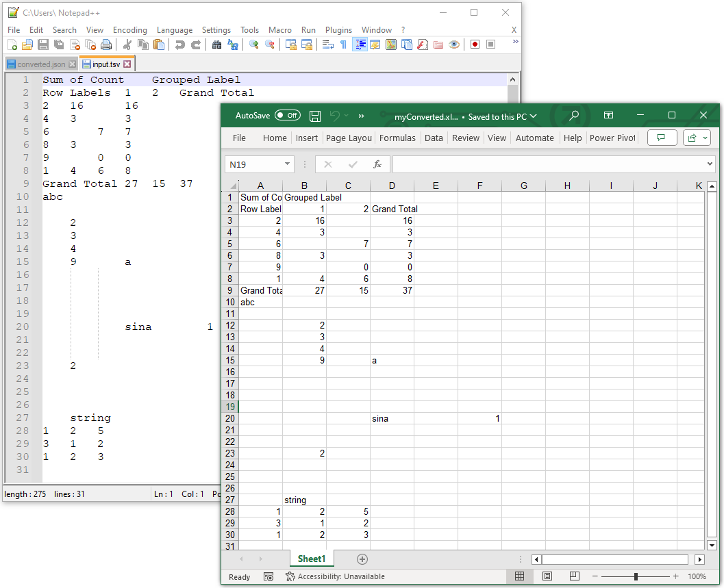Open Notepad++ Language menu
The image size is (724, 588).
[175, 30]
